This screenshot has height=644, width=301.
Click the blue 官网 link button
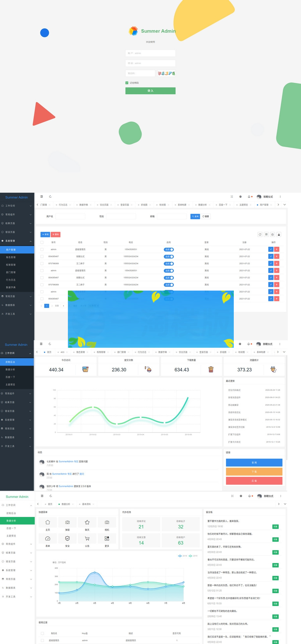point(254,462)
